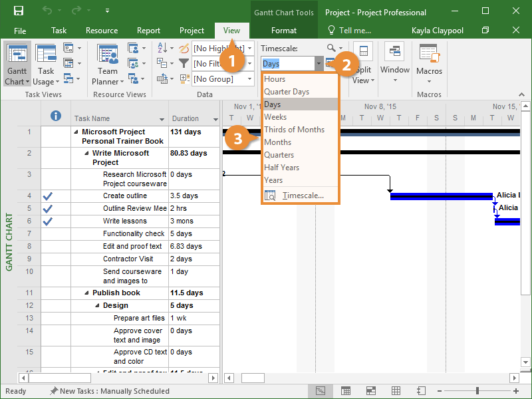
Task: Click the Filter funnel icon
Action: coord(184,64)
